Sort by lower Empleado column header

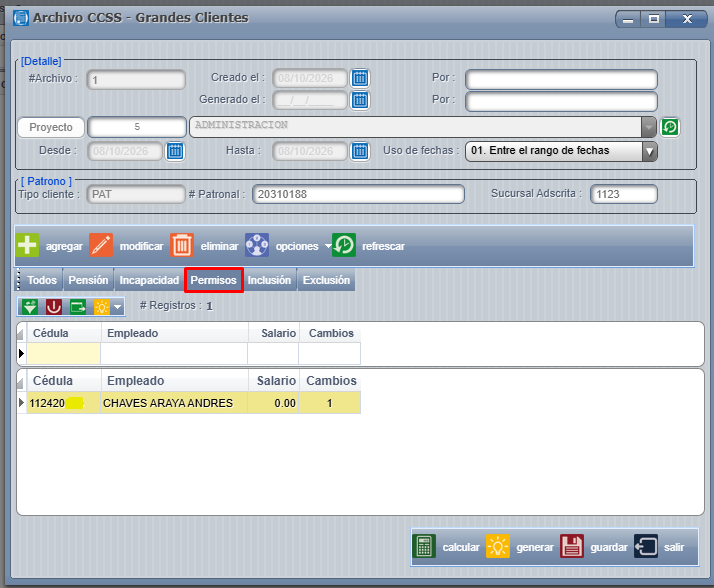[174, 380]
